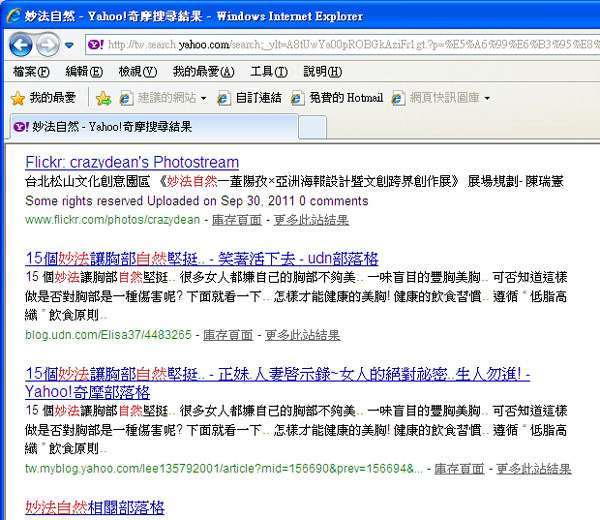The width and height of the screenshot is (600, 520).
Task: Expand the 網頁快訊圖庫 dropdown arrow
Action: tap(487, 98)
